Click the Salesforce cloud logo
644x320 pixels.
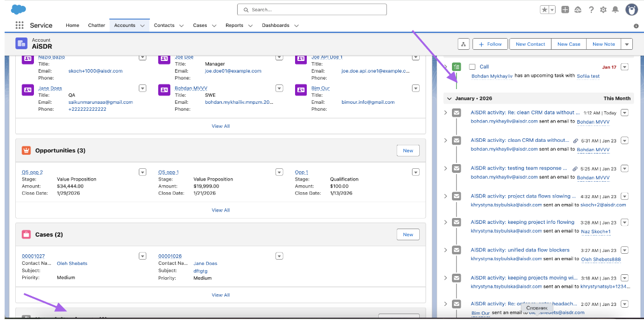[x=19, y=9]
